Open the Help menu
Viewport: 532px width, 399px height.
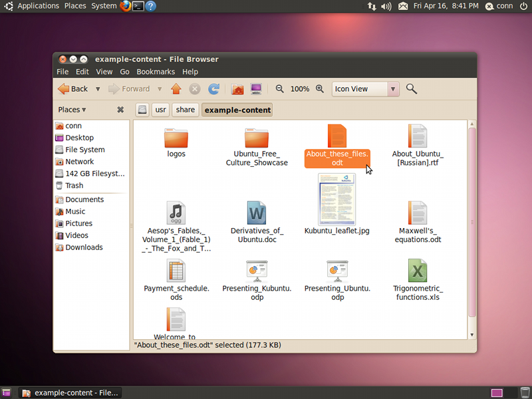coord(190,72)
